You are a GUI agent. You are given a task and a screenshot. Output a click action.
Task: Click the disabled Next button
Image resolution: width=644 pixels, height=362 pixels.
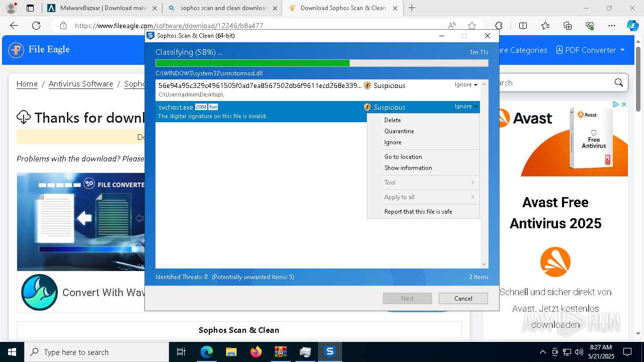(x=407, y=298)
